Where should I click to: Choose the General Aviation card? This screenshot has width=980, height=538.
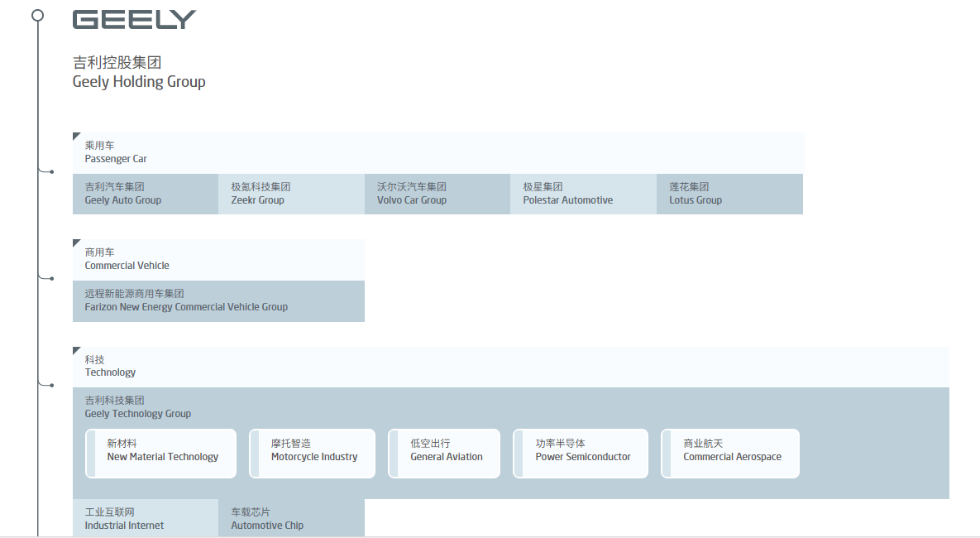[x=444, y=453]
